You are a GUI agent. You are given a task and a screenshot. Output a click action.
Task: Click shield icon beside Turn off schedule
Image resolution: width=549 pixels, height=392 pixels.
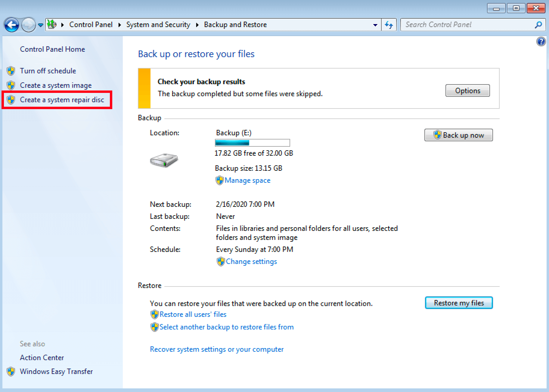[x=11, y=71]
